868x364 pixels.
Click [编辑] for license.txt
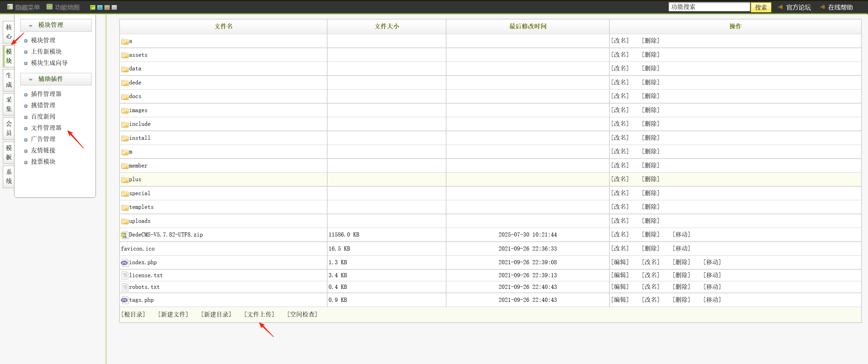[x=620, y=275]
